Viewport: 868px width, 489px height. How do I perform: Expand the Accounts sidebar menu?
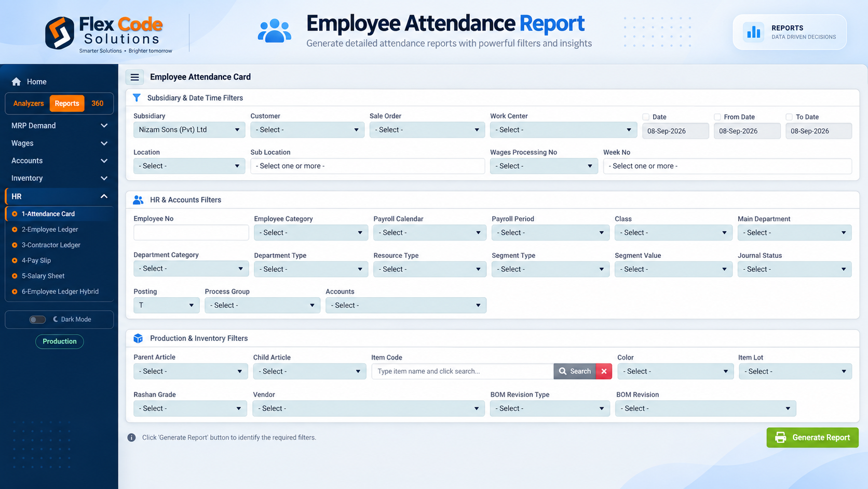pyautogui.click(x=59, y=161)
